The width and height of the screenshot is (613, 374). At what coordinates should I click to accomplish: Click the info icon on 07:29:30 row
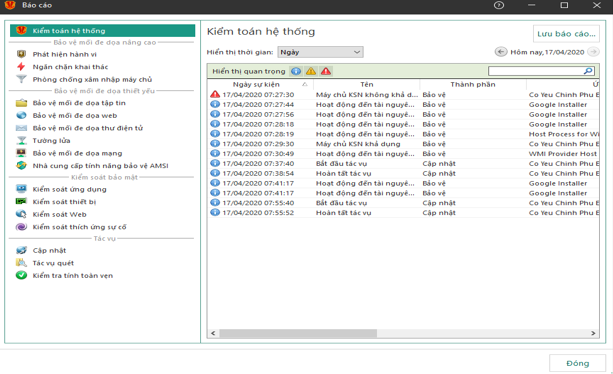click(215, 143)
